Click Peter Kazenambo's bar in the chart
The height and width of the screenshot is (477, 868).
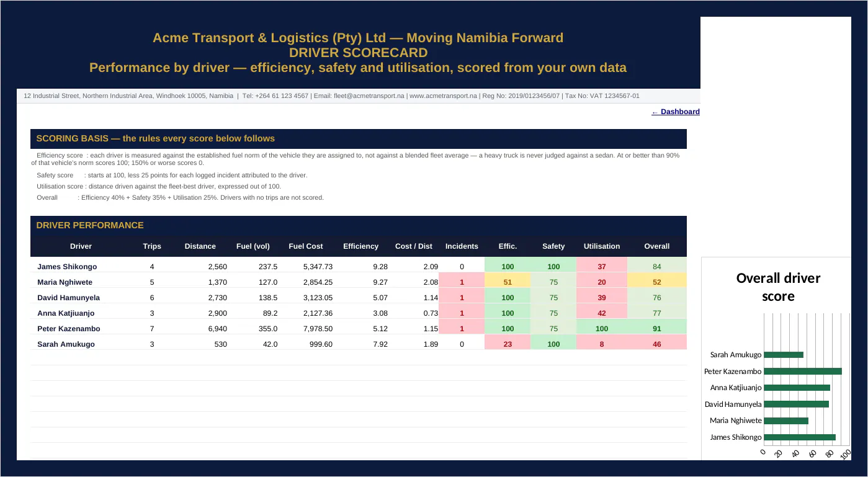click(x=803, y=372)
